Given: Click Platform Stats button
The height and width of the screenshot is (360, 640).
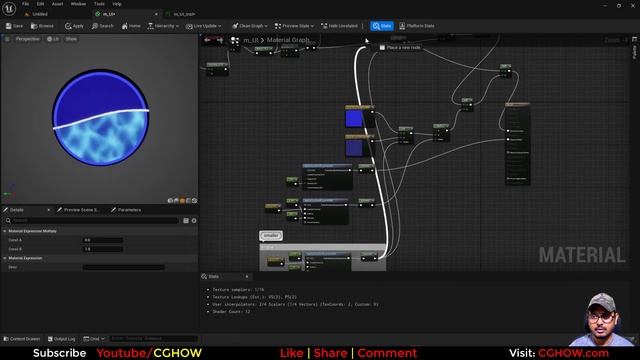Looking at the screenshot, I should 417,26.
